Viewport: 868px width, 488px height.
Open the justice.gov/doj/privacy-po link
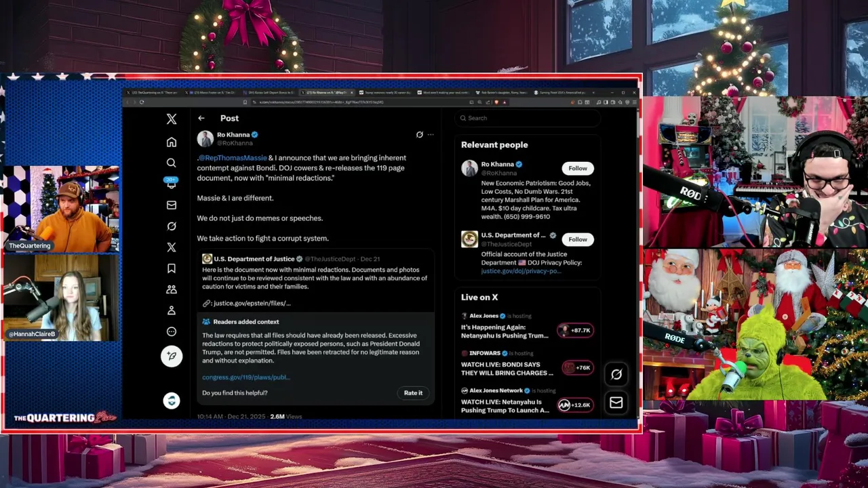pos(521,271)
